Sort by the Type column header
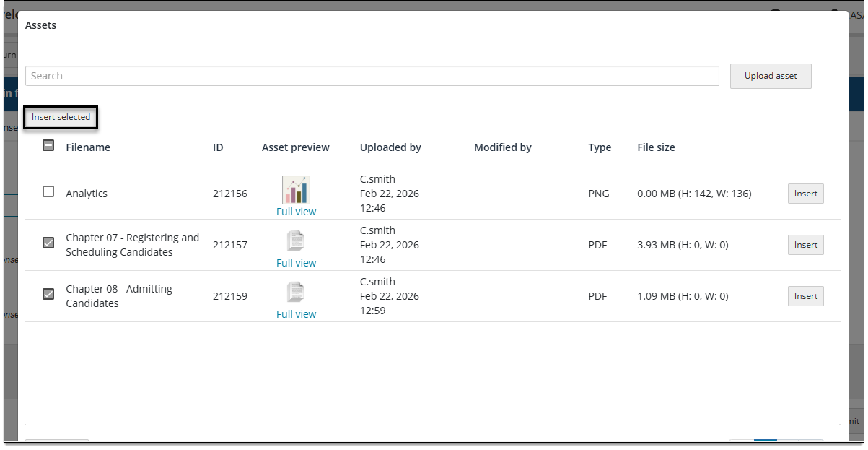The height and width of the screenshot is (450, 868). [x=600, y=147]
